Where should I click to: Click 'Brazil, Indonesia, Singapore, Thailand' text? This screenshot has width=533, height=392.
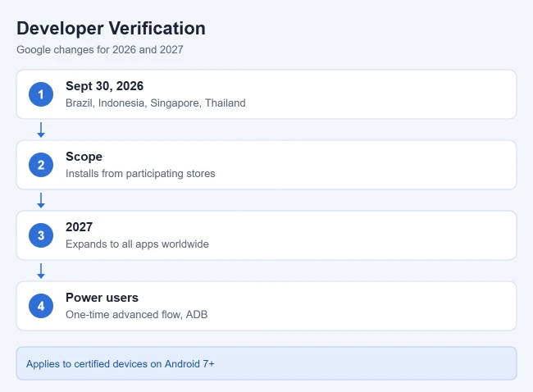[156, 103]
